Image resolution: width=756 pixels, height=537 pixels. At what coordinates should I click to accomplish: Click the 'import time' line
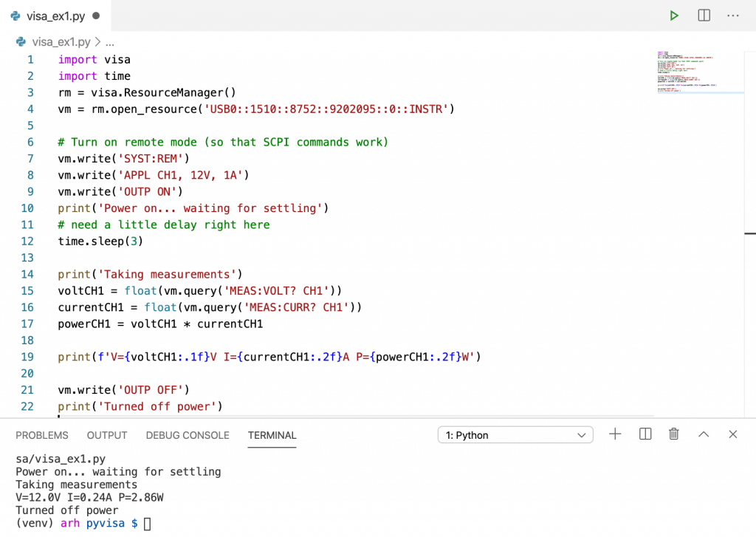coord(94,76)
